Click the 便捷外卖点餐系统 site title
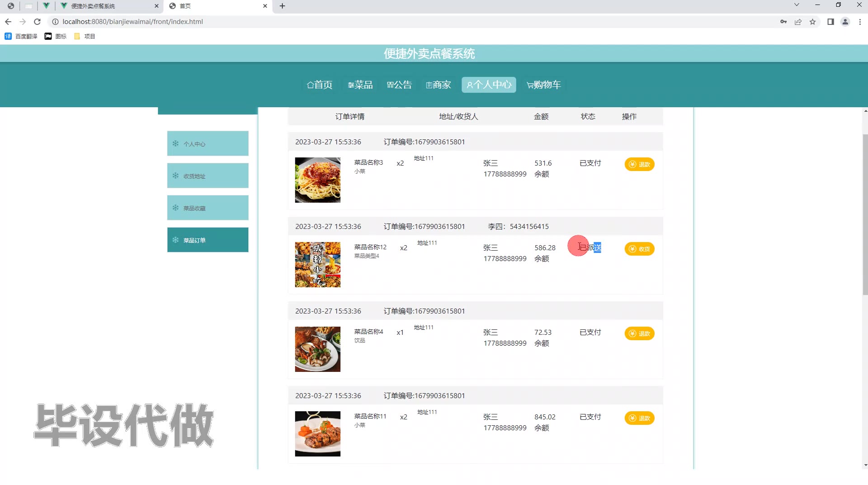The width and height of the screenshot is (868, 485). tap(429, 53)
